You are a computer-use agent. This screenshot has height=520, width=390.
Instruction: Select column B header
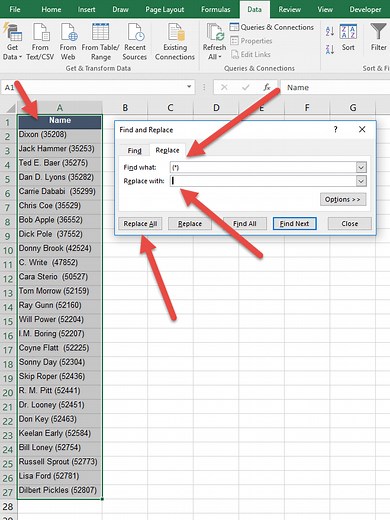point(125,108)
